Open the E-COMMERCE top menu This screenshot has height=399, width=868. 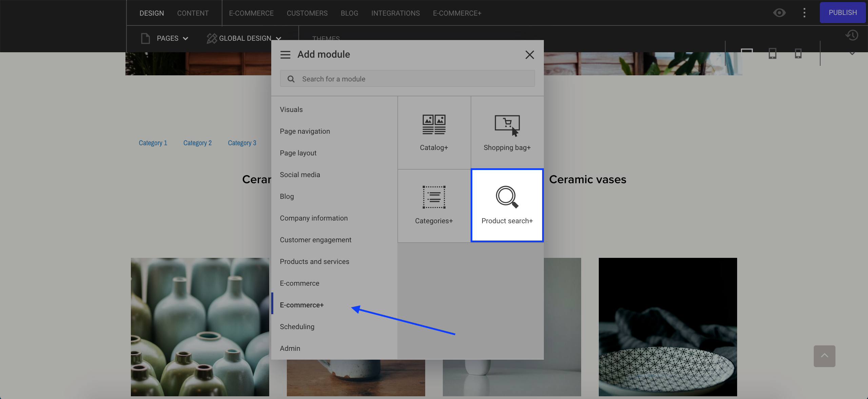point(251,13)
